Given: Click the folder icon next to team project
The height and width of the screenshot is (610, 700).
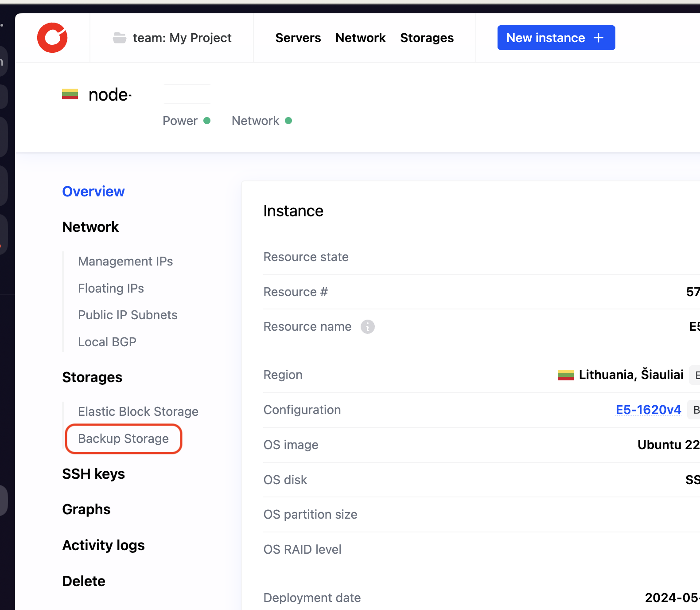Looking at the screenshot, I should tap(119, 38).
